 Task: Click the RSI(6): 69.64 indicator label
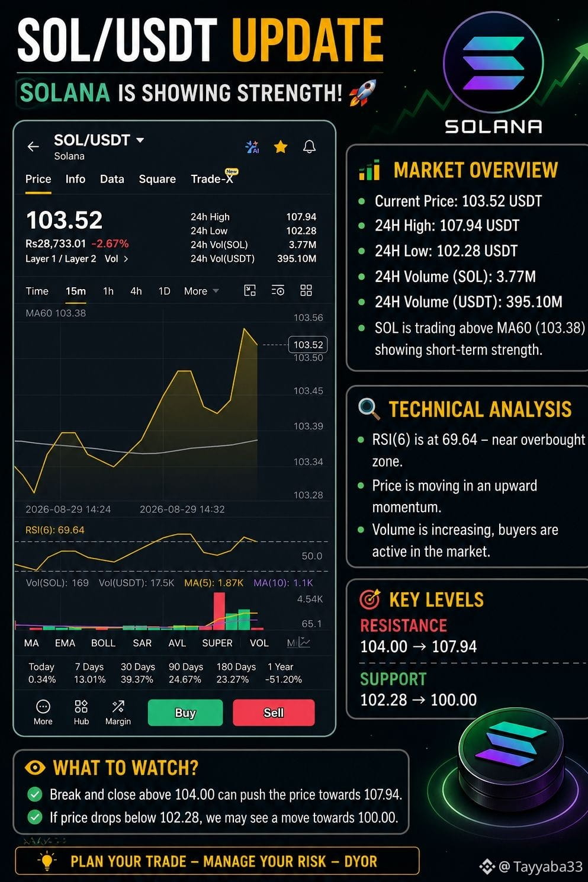click(54, 530)
